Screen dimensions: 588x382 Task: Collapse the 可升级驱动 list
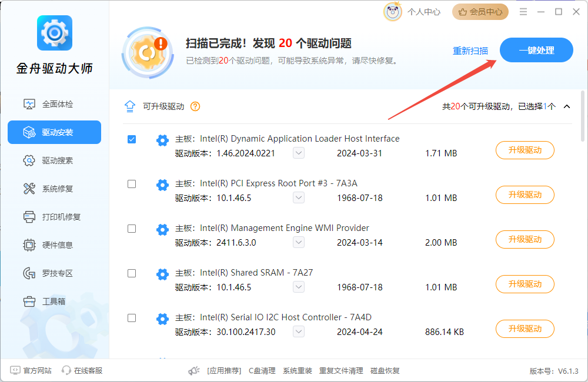pos(567,106)
